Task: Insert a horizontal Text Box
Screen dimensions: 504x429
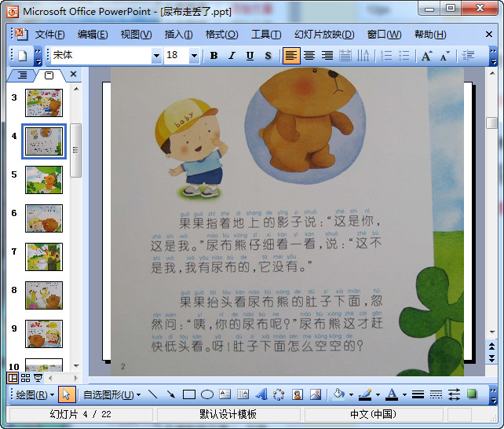Action: click(x=225, y=394)
